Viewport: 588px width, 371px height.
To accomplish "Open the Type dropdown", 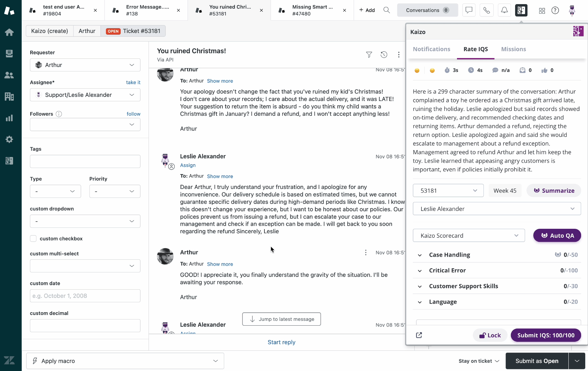I will tap(55, 191).
